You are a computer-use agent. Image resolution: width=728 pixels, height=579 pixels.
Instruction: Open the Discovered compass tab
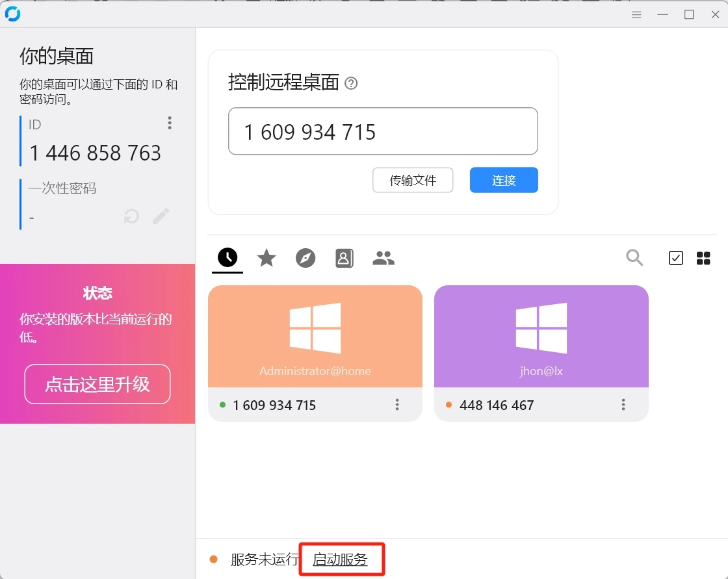(x=305, y=258)
